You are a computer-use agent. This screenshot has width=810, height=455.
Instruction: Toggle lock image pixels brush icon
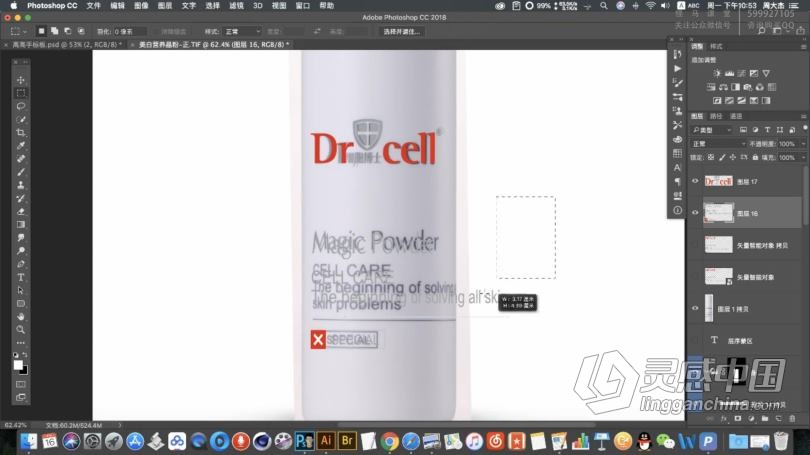pyautogui.click(x=722, y=157)
